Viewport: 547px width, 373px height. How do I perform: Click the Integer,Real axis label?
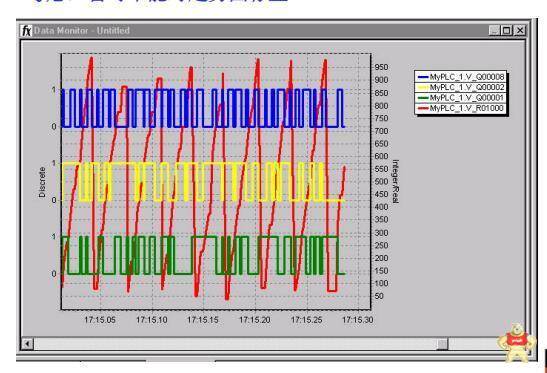point(395,181)
